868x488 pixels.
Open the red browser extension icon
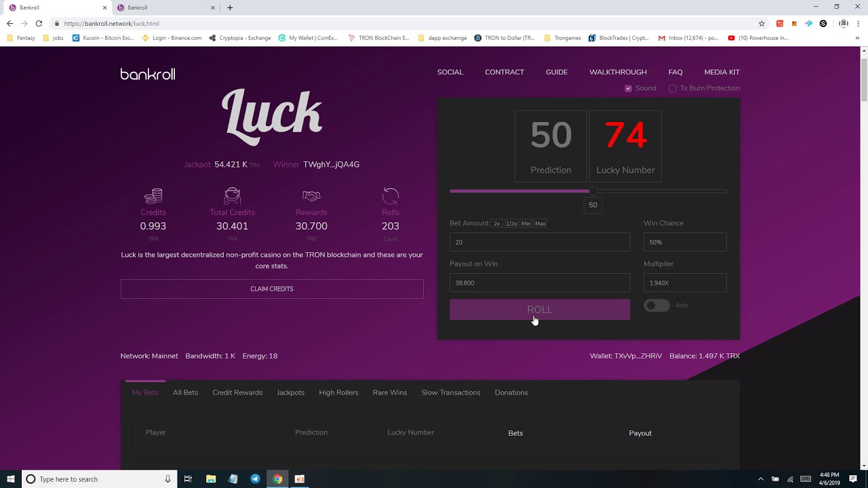[x=780, y=23]
